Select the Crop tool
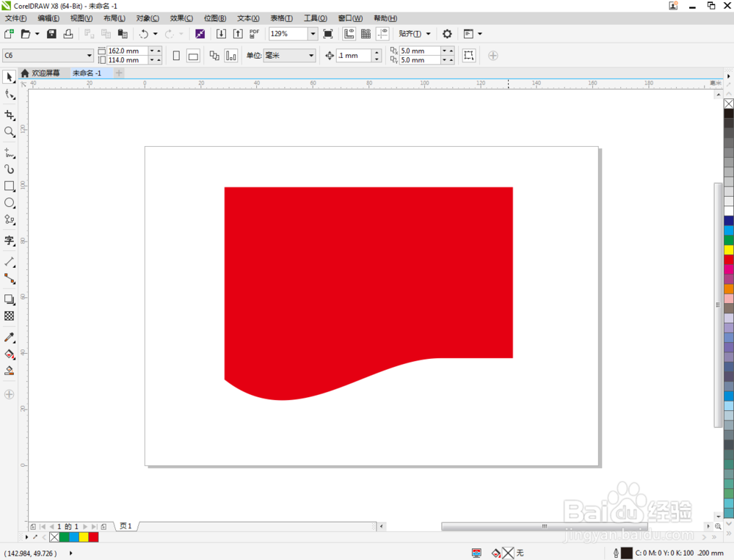734x560 pixels. click(10, 115)
